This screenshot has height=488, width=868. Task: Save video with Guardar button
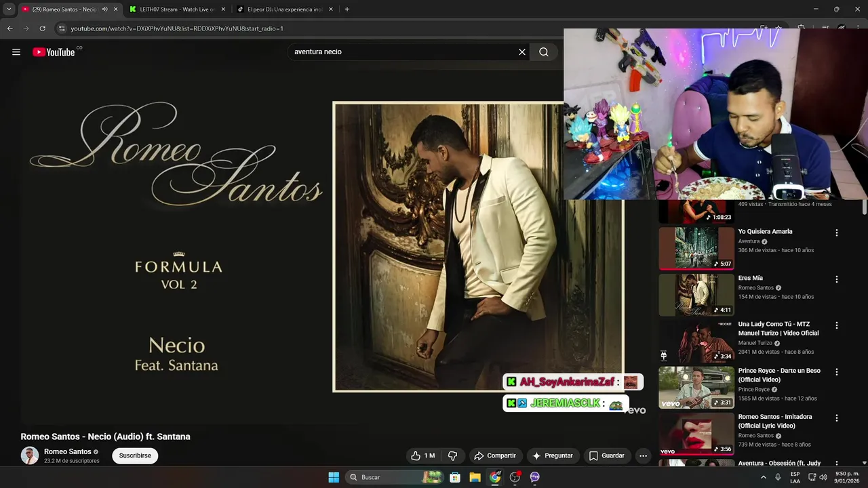pyautogui.click(x=606, y=455)
